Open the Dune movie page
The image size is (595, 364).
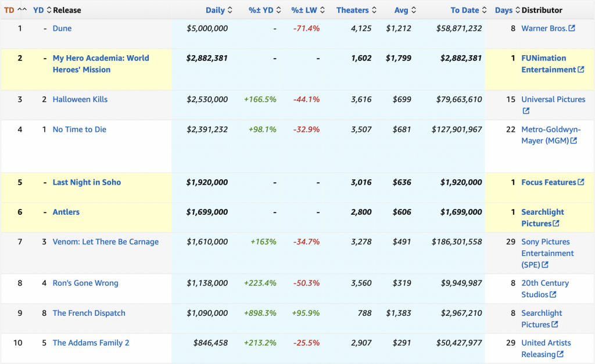click(x=62, y=28)
